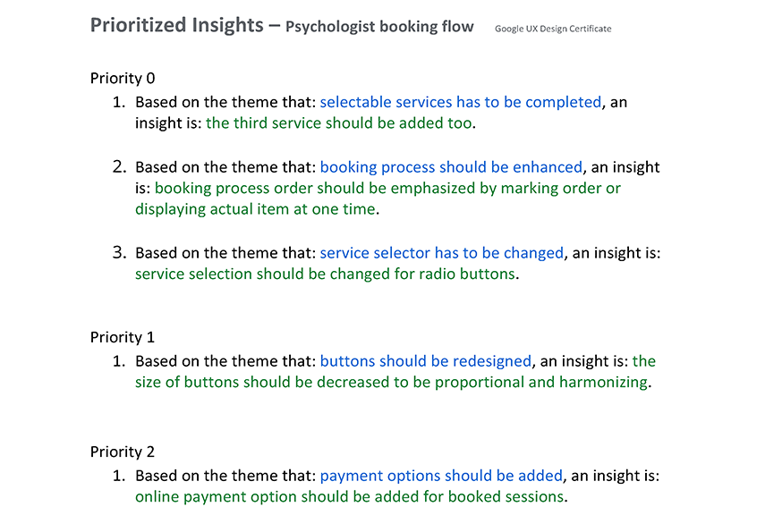This screenshot has width=765, height=532.
Task: Click green text "proportional and harmonizing" line
Action: (x=392, y=383)
